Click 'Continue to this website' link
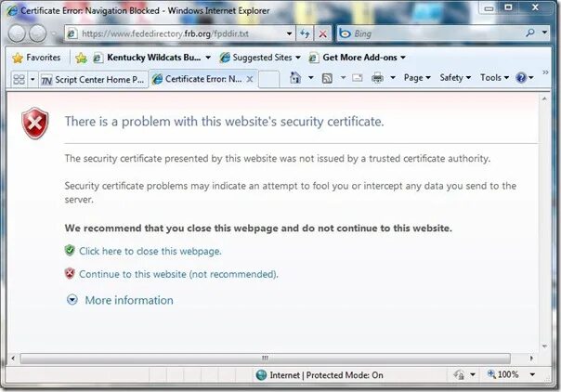Image resolution: width=561 pixels, height=392 pixels. [178, 274]
